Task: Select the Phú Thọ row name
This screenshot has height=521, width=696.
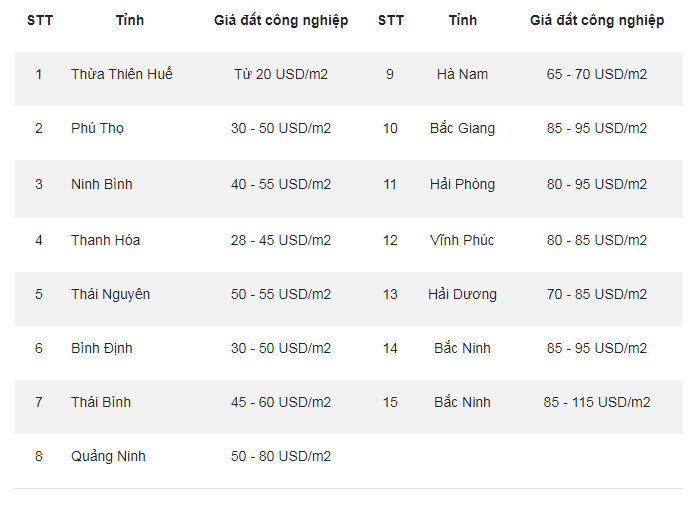Action: click(97, 128)
